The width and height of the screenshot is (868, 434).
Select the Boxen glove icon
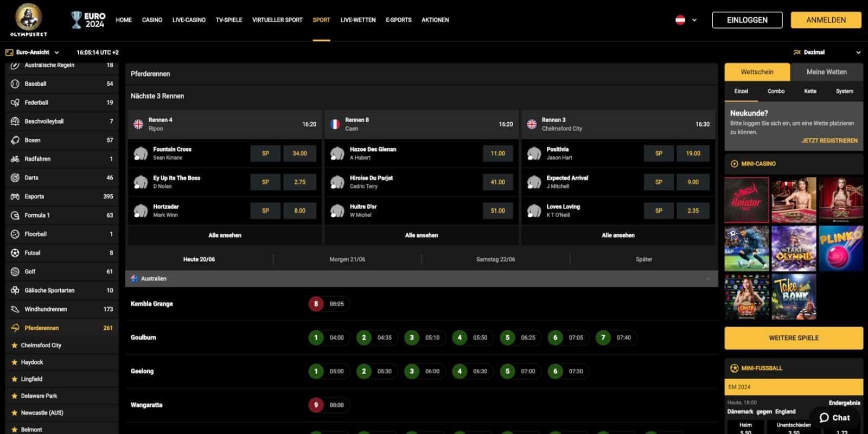[x=15, y=140]
